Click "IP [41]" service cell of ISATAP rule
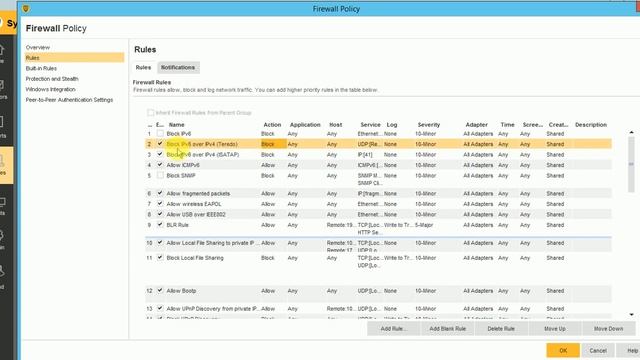This screenshot has height=360, width=640. [365, 155]
